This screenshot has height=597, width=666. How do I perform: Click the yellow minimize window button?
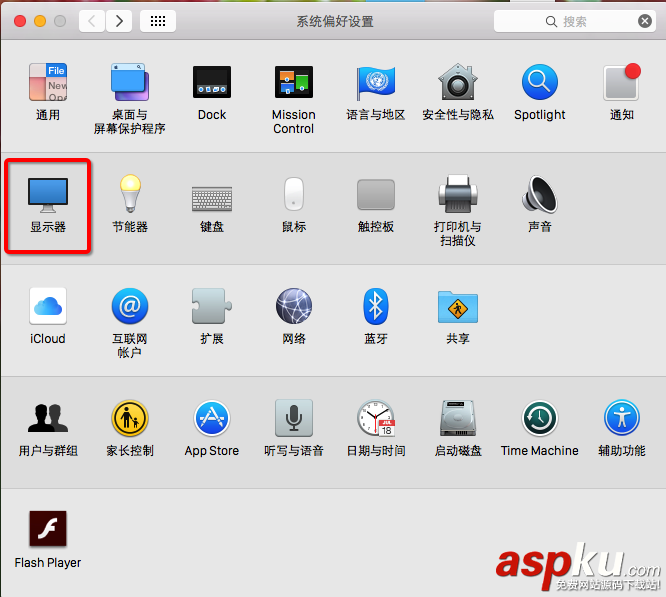coord(40,21)
